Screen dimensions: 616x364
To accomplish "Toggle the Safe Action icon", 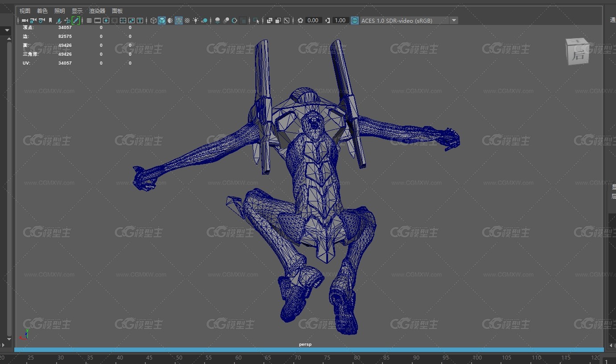I will click(x=131, y=20).
